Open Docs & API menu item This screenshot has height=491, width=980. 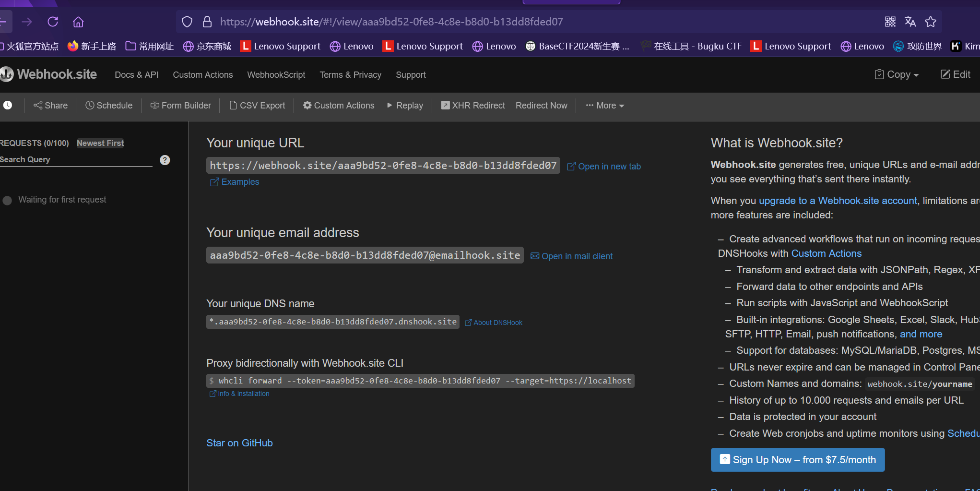[137, 75]
